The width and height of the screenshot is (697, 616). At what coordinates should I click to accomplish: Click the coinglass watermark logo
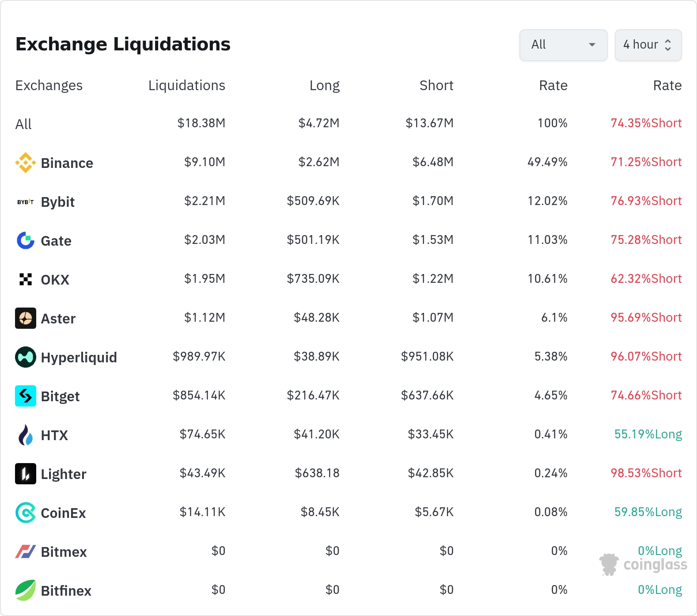click(x=643, y=564)
